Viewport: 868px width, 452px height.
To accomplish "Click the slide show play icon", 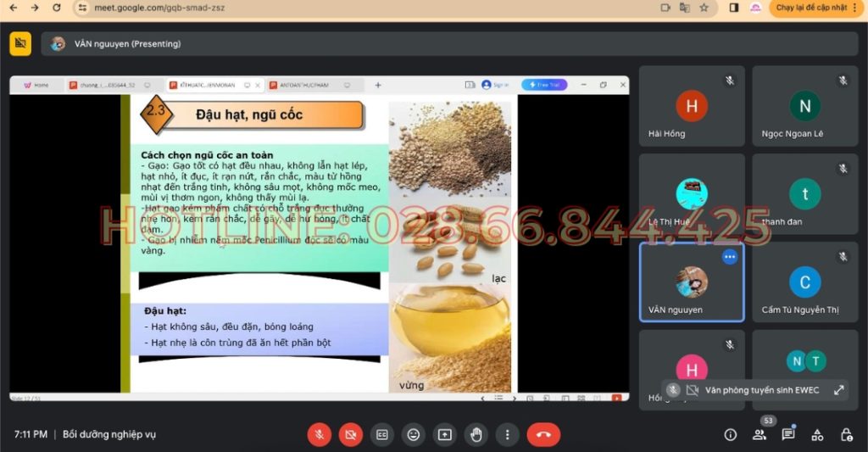I will pyautogui.click(x=617, y=398).
